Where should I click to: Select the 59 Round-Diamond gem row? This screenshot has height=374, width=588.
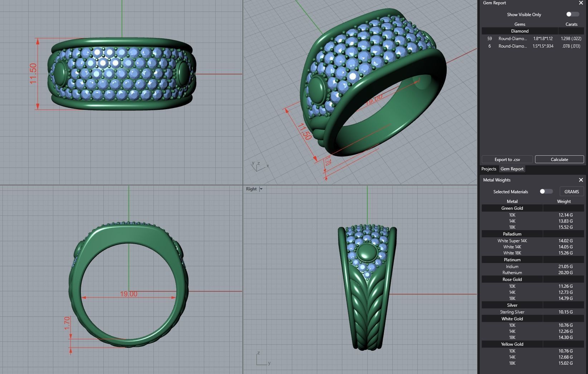click(533, 39)
